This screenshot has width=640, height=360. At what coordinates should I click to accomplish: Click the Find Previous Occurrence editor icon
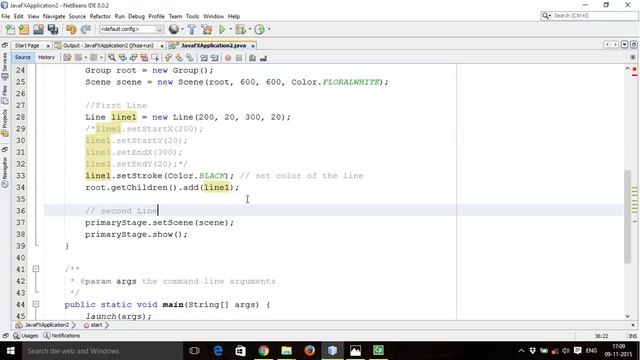coord(122,58)
